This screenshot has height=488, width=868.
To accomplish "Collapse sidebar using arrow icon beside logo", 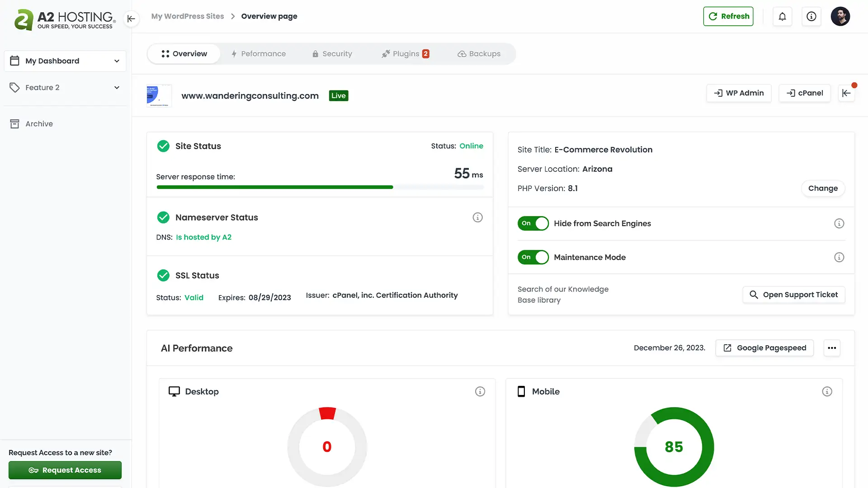I will [131, 19].
